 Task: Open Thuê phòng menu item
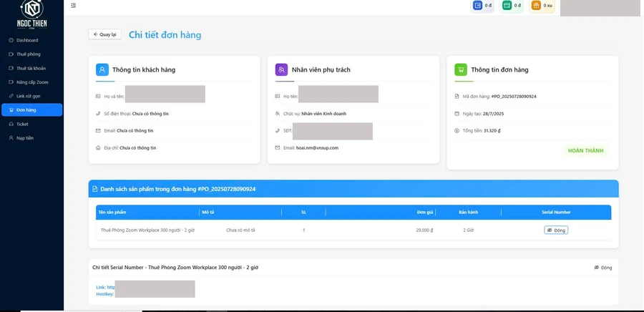click(28, 54)
